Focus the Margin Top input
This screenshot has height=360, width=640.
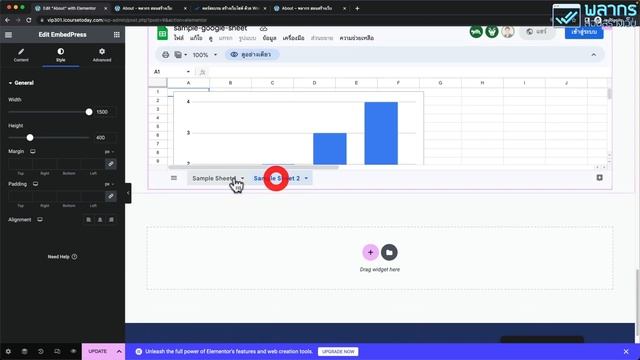[20, 164]
